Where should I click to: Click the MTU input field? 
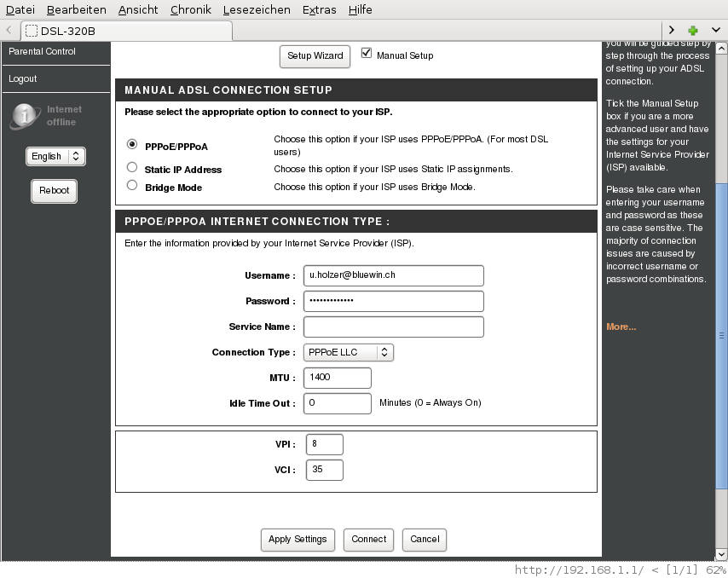338,378
